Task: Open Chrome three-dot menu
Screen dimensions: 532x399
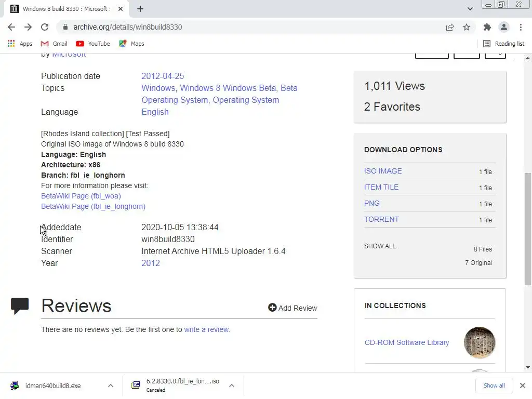Action: pos(521,27)
